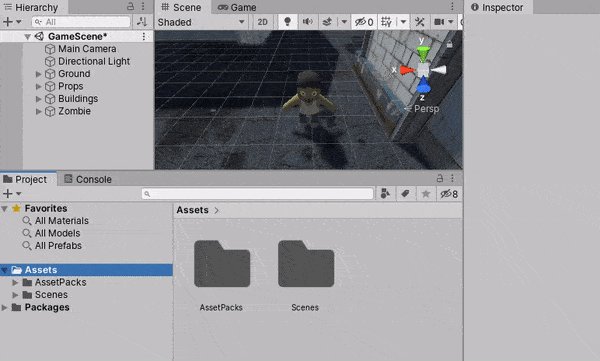
Task: Toggle scene lighting lightbulb
Action: pos(287,22)
